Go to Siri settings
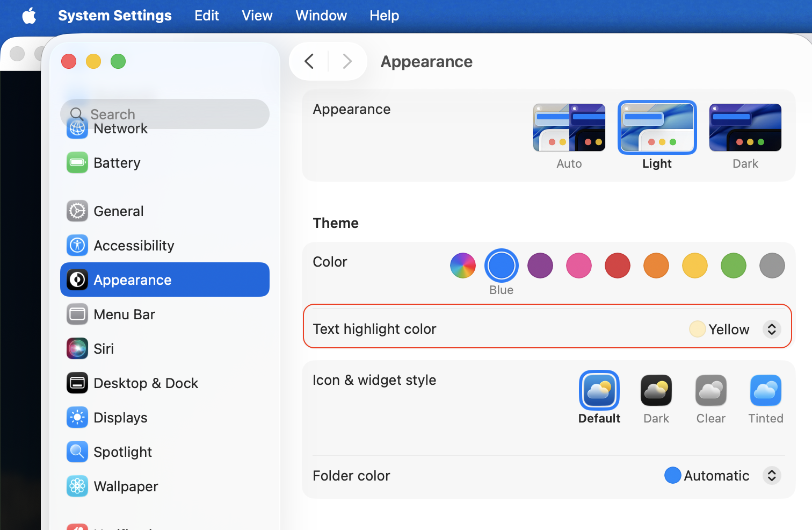Screen dimensions: 812x530 (104, 349)
